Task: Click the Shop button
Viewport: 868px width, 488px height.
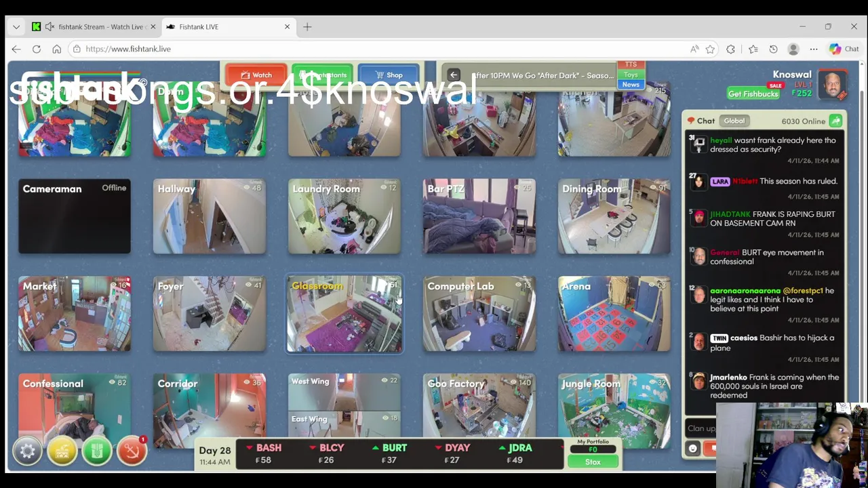Action: coord(389,75)
